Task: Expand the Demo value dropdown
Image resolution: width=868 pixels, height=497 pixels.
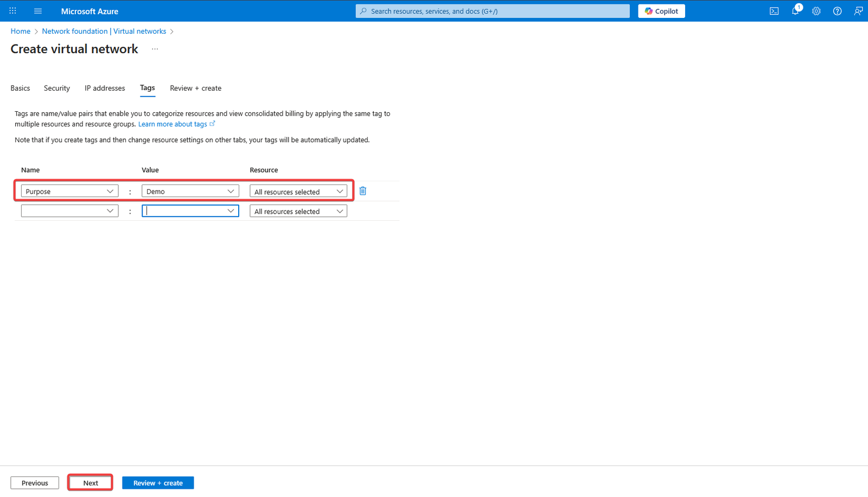Action: point(231,192)
